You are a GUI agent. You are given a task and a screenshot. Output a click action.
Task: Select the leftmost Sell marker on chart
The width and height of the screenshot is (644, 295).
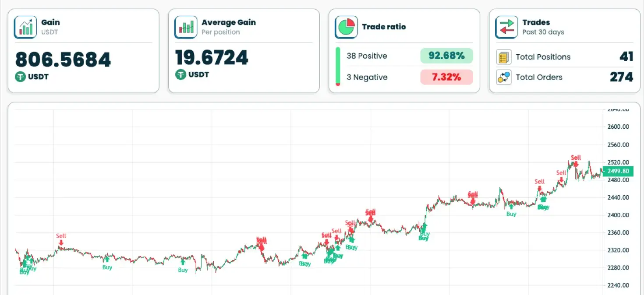61,237
